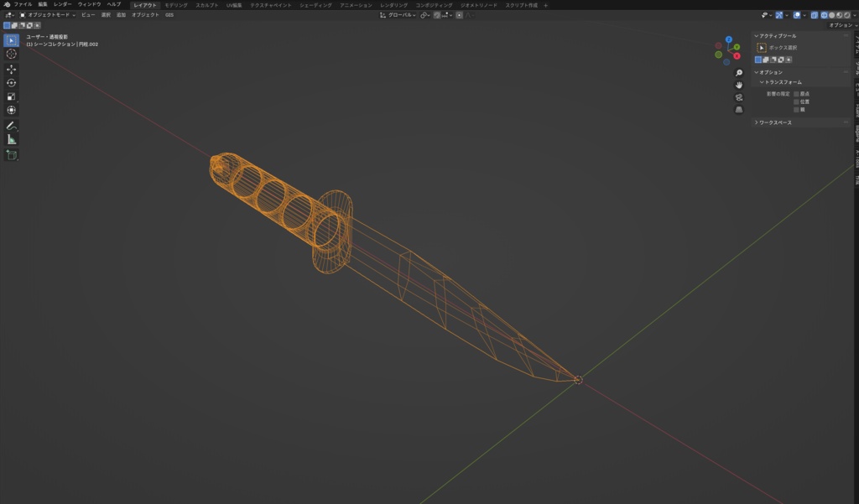Image resolution: width=859 pixels, height=504 pixels.
Task: Open the top-right オプション dropdown
Action: 842,25
